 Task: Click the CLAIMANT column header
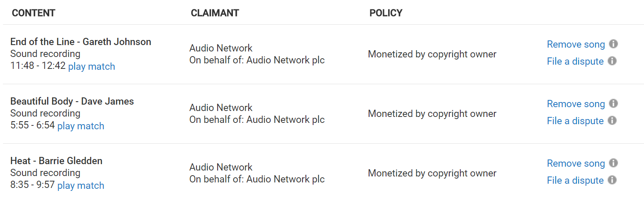pos(215,13)
